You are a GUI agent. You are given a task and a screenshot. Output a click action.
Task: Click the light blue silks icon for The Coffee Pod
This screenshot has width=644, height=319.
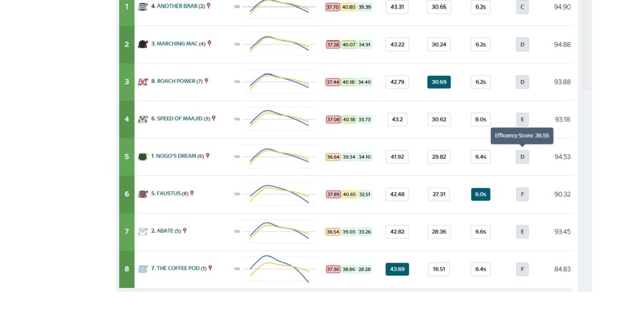click(x=143, y=269)
